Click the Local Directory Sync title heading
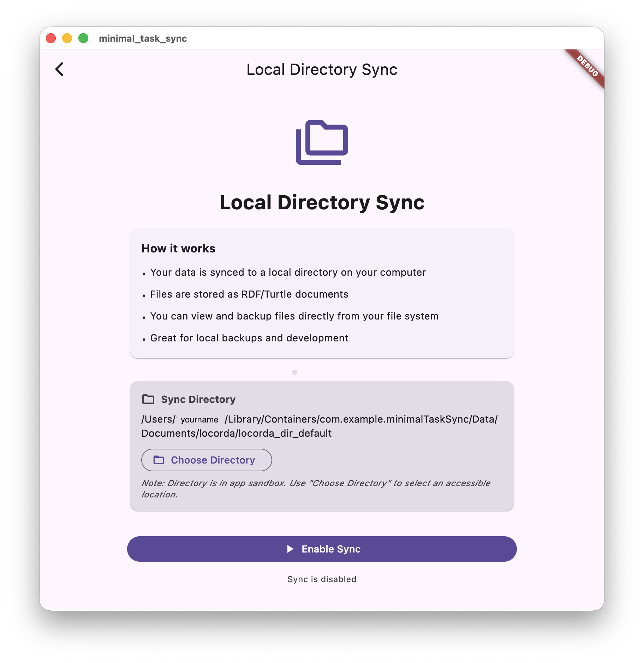 tap(322, 202)
